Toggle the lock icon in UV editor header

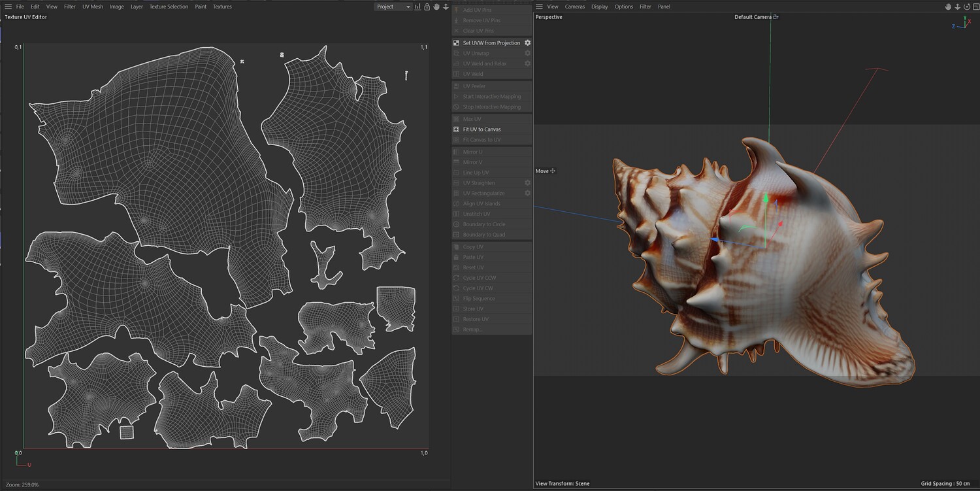(x=427, y=7)
